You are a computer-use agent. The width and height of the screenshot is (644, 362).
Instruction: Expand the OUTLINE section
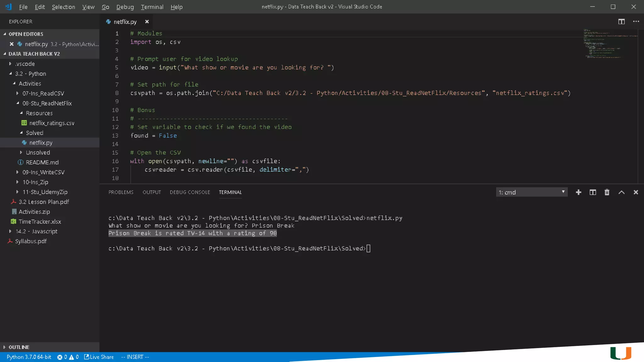(x=19, y=347)
